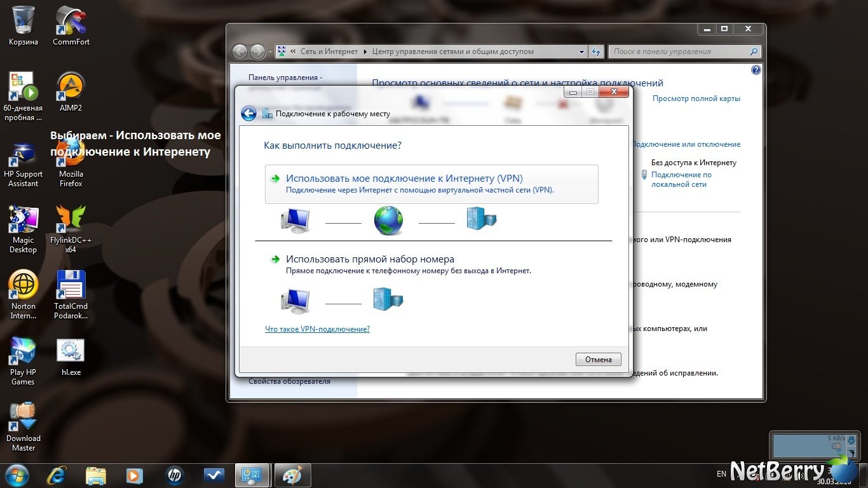Screen dimensions: 868x488
Task: Open the AIMP2 desktop shortcut
Action: (x=71, y=92)
